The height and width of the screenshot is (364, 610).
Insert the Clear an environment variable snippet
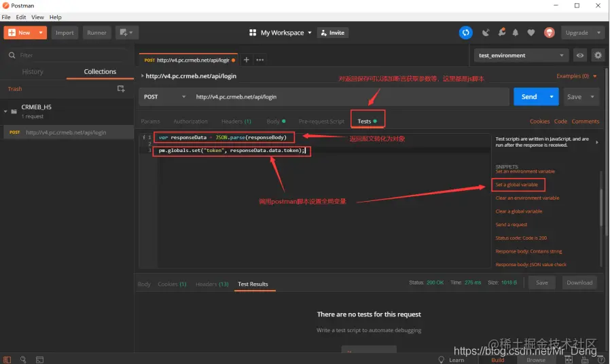click(x=527, y=198)
